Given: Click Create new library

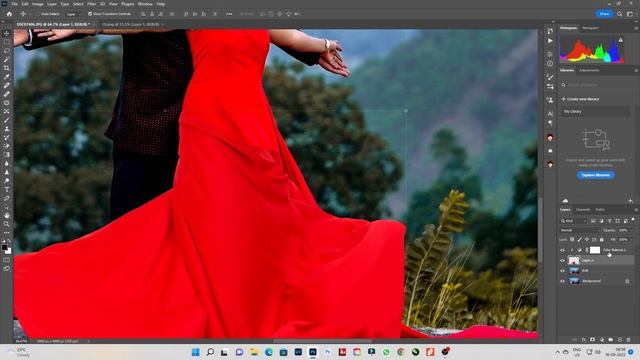Looking at the screenshot, I should tap(580, 99).
